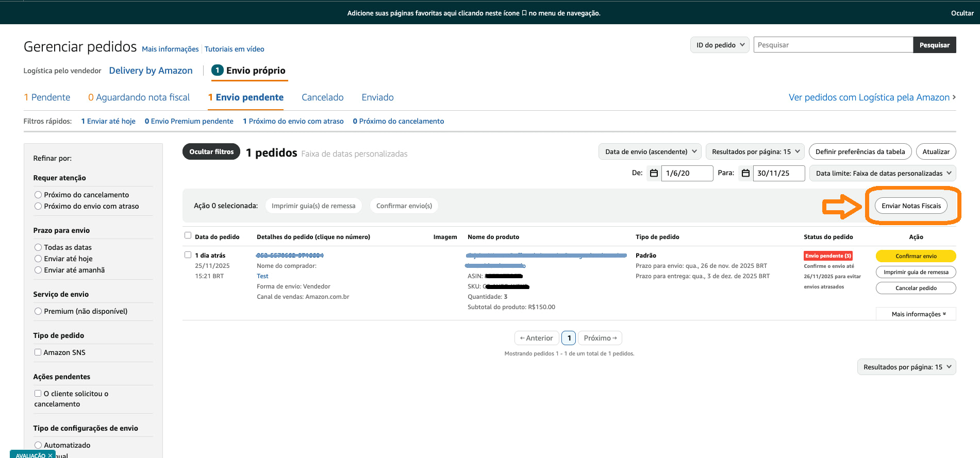The height and width of the screenshot is (458, 980).
Task: Click the calendar icon beside the Para date
Action: (745, 173)
